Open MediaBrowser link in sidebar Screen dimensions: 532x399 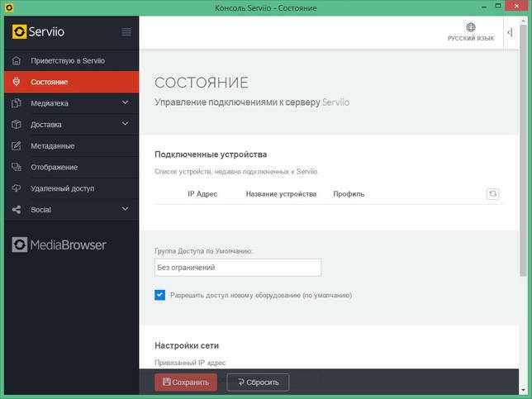[59, 245]
